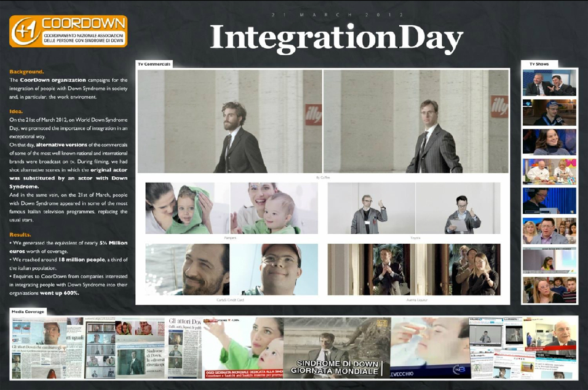Open TV show thumbnail of person wearing headset
The height and width of the screenshot is (390, 588).
pos(549,201)
